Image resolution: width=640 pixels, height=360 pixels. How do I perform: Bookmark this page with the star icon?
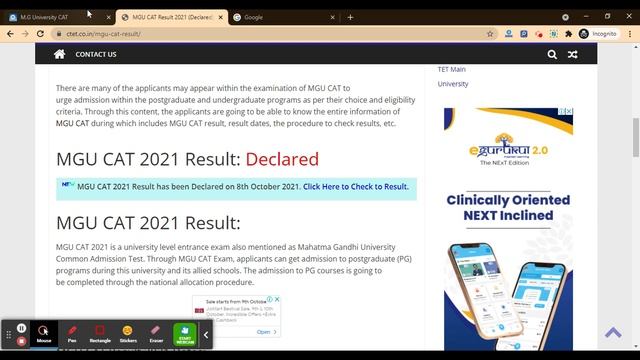click(490, 34)
